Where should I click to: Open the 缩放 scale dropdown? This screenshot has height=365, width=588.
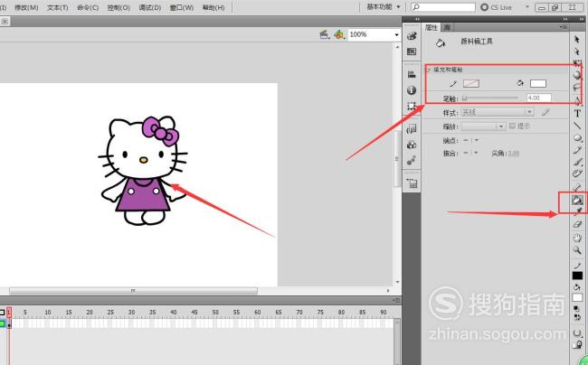click(x=483, y=126)
